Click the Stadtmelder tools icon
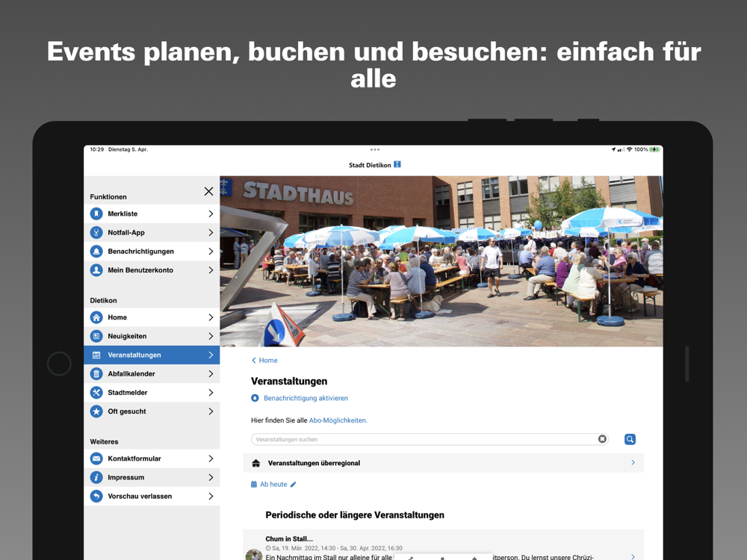Screen dimensions: 747x560 coord(96,393)
